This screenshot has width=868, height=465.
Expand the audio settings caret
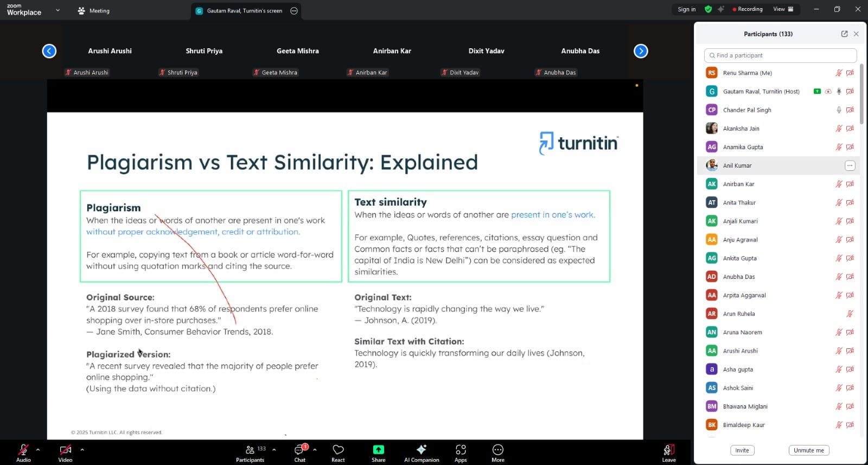point(38,449)
